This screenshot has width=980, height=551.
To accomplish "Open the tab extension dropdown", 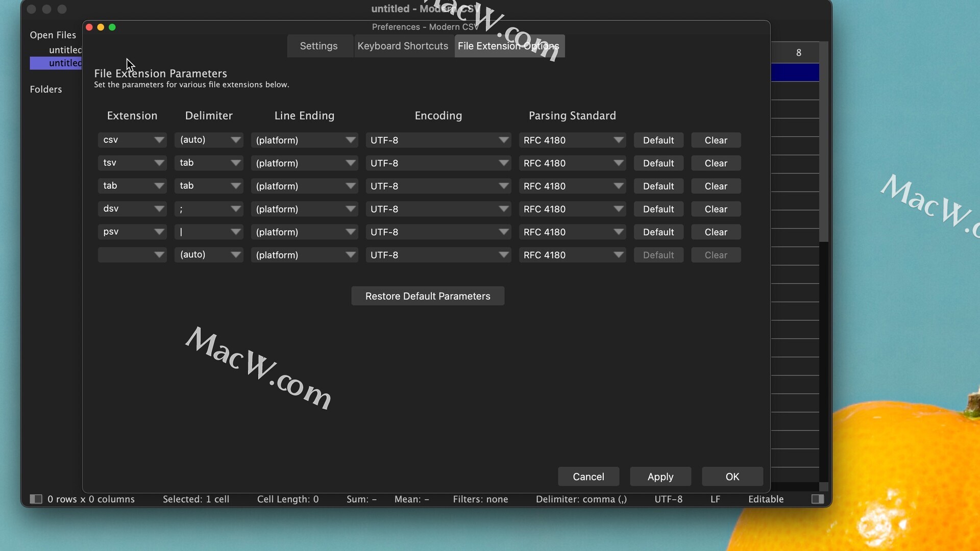I will (132, 186).
